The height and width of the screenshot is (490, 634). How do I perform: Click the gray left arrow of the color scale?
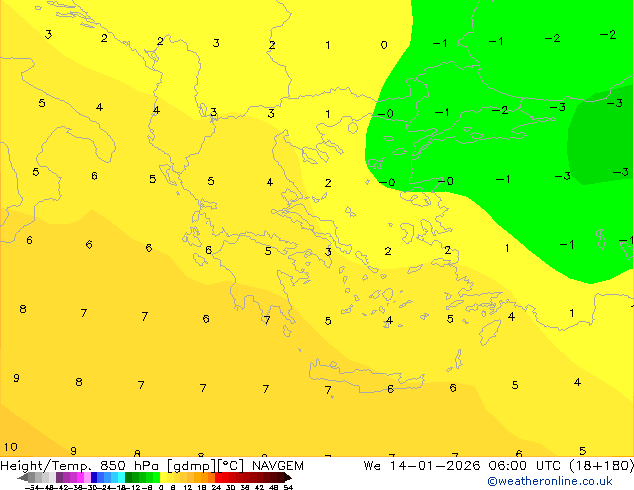[x=23, y=478]
